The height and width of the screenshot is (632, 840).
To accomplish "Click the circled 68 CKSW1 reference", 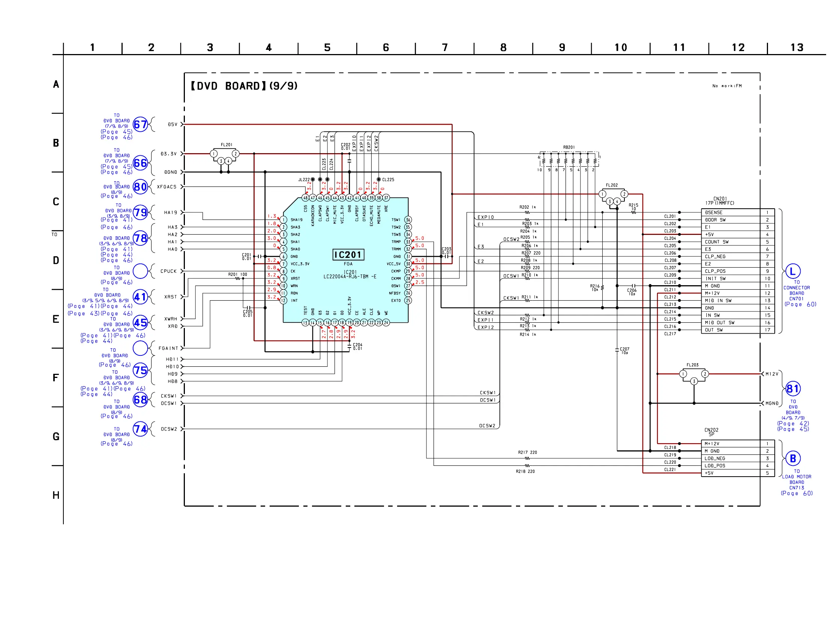I will (x=140, y=399).
